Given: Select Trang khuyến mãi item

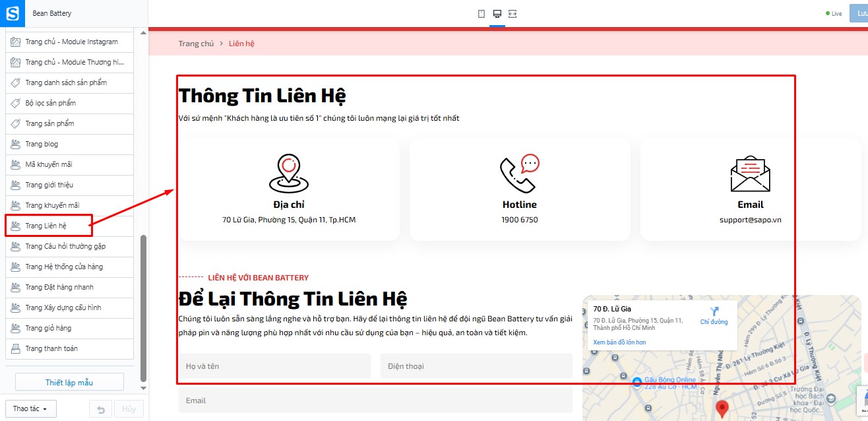Looking at the screenshot, I should click(x=69, y=205).
